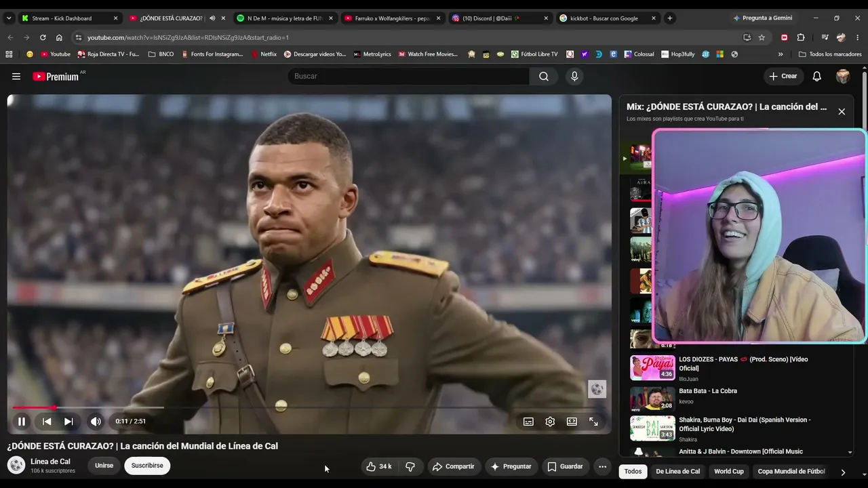Open Shakira Dai Dai lyric video thumbnail
868x488 pixels.
[652, 428]
